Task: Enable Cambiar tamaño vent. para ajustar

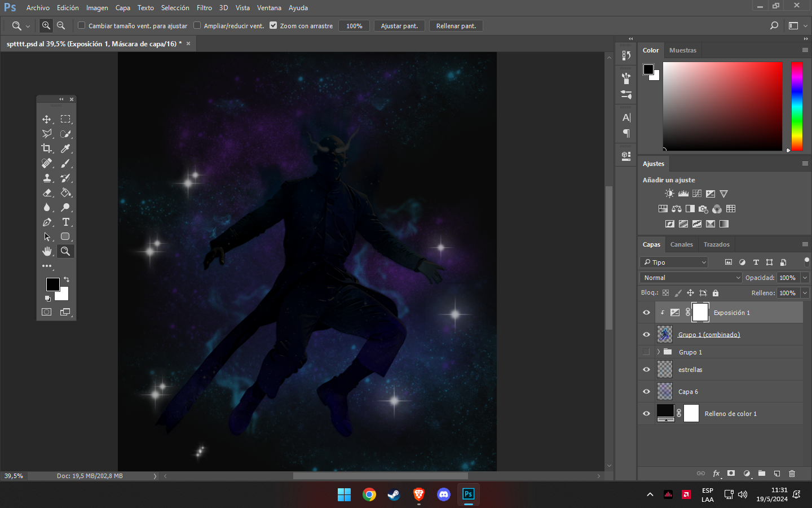Action: (82, 25)
